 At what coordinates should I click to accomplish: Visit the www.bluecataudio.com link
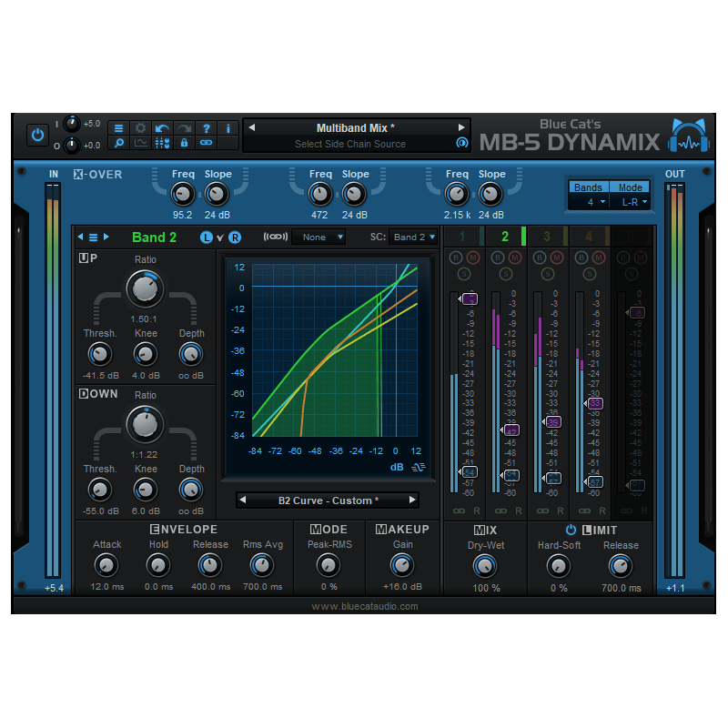pyautogui.click(x=364, y=604)
